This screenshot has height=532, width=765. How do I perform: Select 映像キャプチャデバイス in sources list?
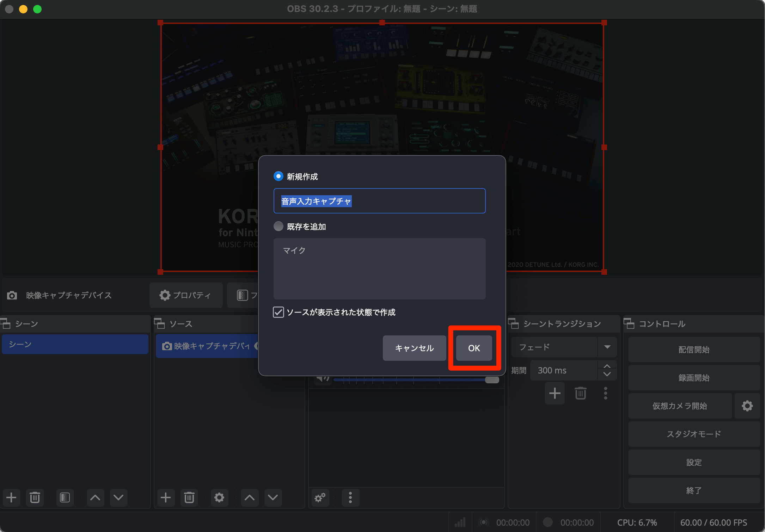[207, 346]
